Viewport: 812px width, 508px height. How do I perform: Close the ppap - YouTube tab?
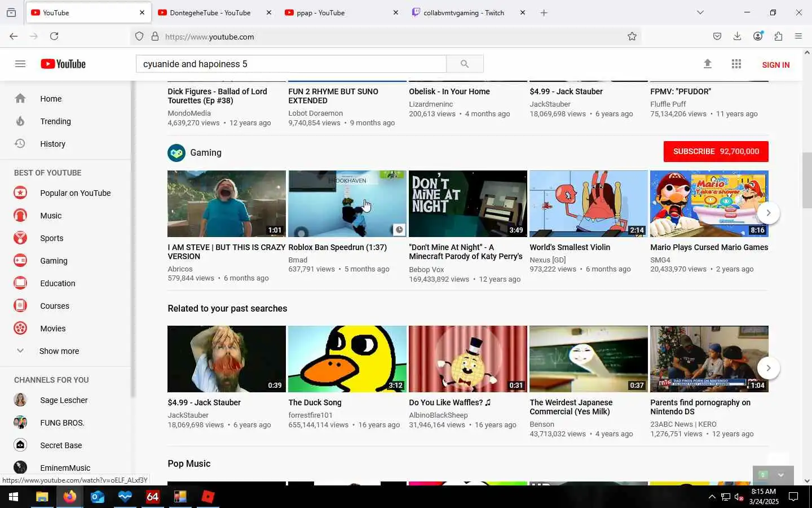coord(396,12)
